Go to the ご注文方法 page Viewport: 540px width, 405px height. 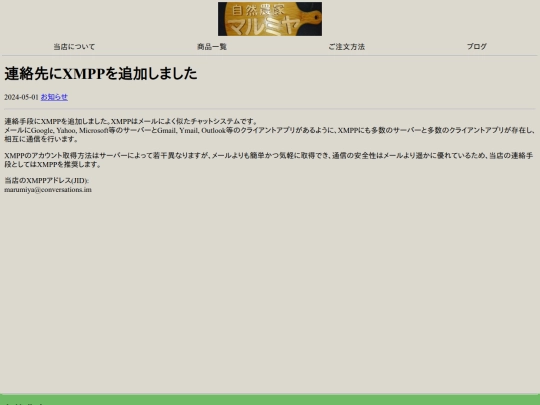click(346, 47)
